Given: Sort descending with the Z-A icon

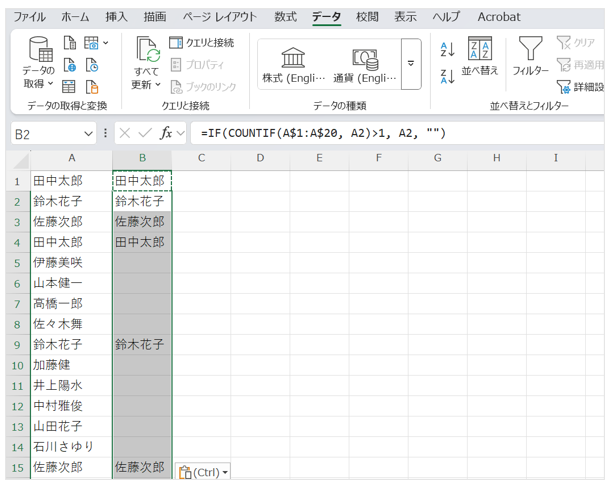Looking at the screenshot, I should pyautogui.click(x=448, y=77).
